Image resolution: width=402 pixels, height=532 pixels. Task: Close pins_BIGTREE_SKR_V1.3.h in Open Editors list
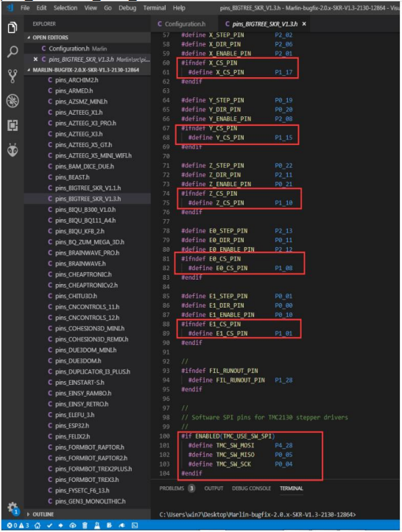[x=35, y=60]
